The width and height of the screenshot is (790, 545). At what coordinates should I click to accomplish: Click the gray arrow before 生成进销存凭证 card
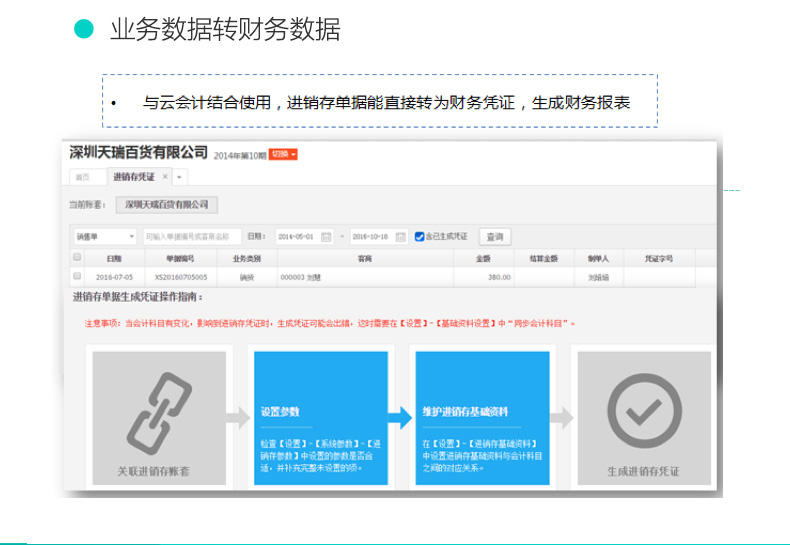tap(562, 417)
